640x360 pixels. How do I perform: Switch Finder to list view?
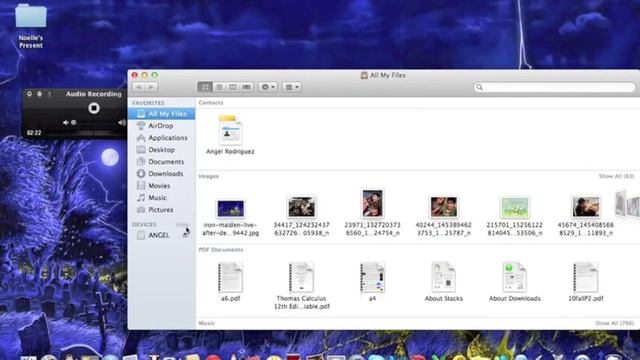(219, 87)
